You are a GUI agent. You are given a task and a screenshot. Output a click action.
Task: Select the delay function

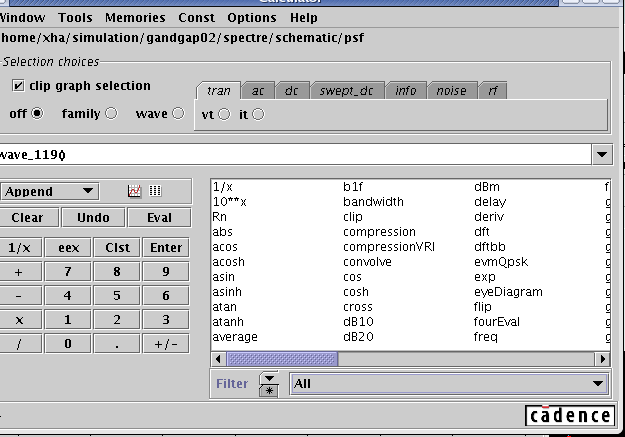click(490, 202)
